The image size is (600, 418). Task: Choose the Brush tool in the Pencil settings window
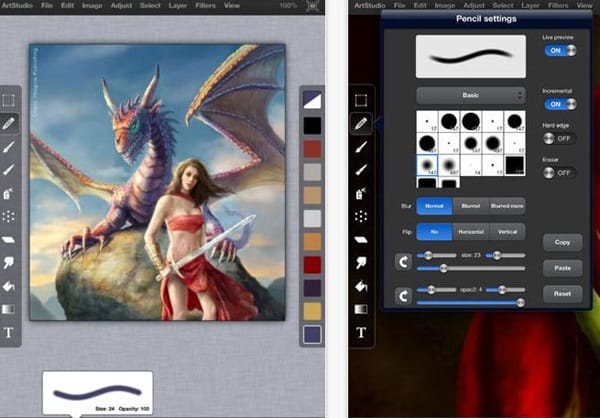(x=361, y=147)
